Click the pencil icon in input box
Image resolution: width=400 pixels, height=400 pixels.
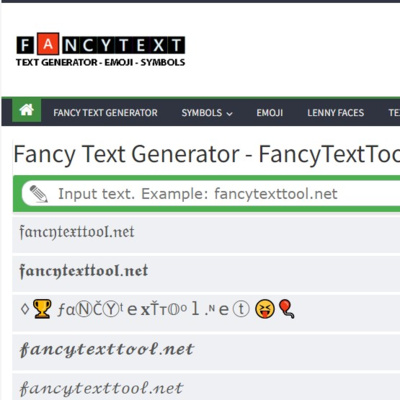pyautogui.click(x=39, y=194)
